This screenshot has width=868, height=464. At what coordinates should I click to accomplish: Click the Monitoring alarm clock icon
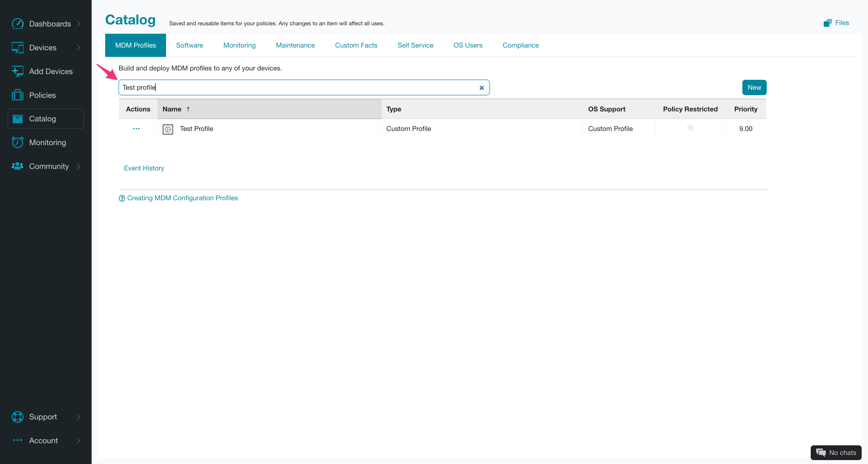point(17,142)
